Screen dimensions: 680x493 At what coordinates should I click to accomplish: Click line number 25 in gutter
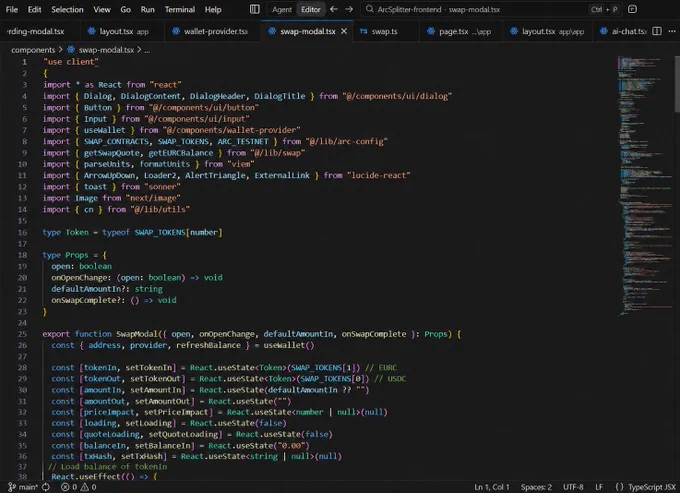click(x=22, y=334)
